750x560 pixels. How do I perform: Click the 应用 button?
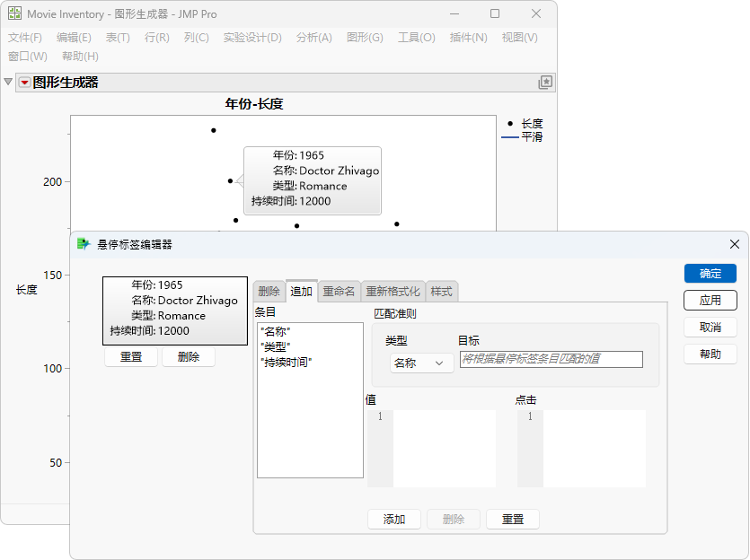click(710, 300)
